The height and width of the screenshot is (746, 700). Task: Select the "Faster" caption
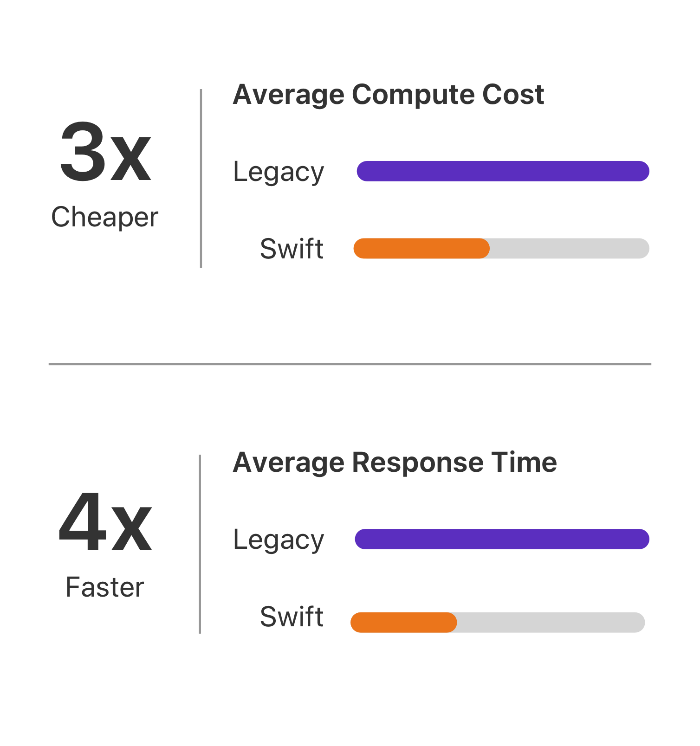[105, 587]
